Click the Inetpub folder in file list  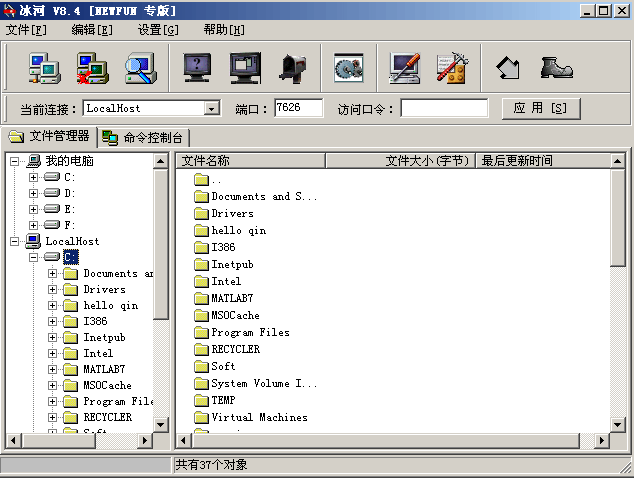[224, 265]
